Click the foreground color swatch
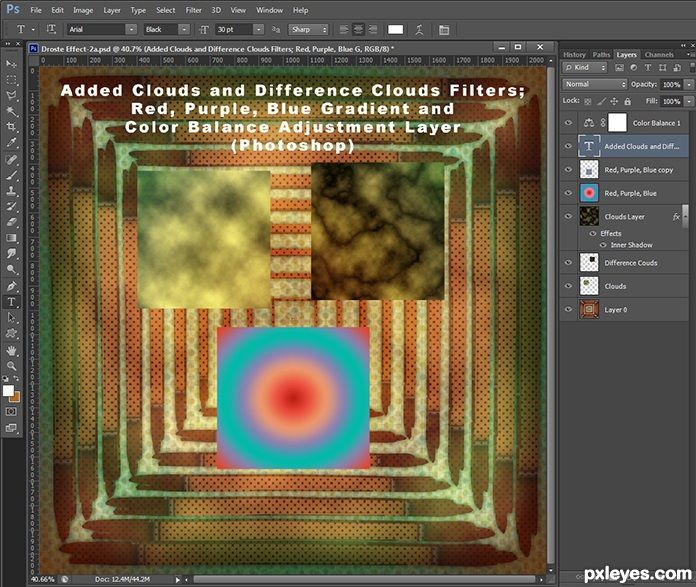The width and height of the screenshot is (696, 587). 8,391
